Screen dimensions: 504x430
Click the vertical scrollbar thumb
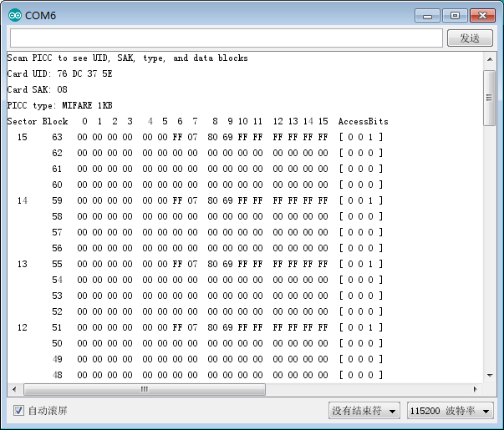coord(490,98)
